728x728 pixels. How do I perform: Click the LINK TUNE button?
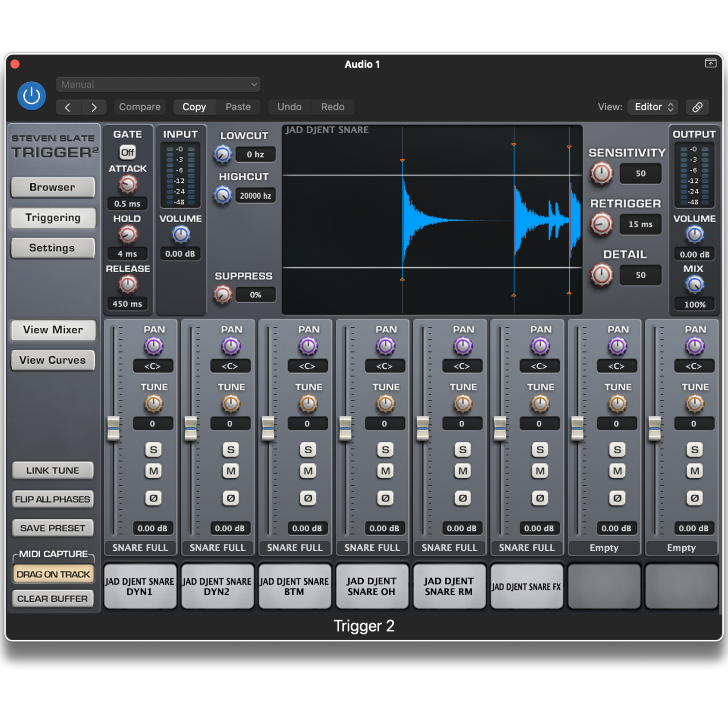(x=53, y=470)
